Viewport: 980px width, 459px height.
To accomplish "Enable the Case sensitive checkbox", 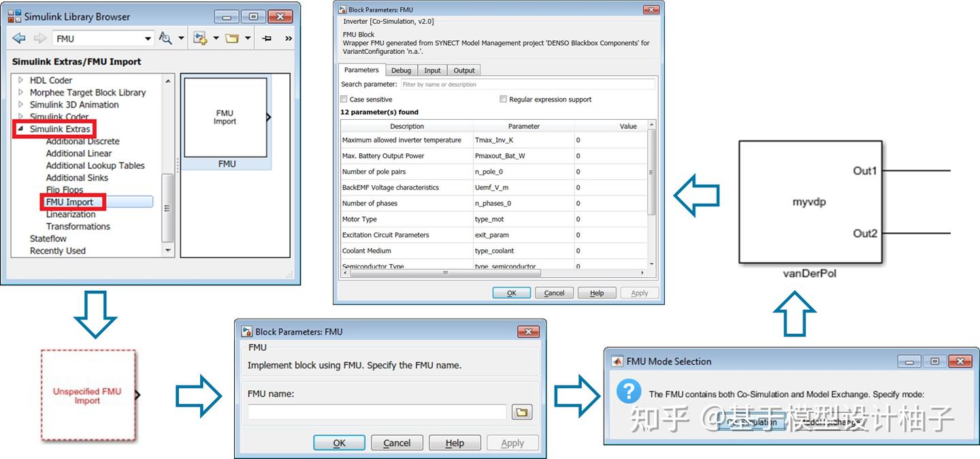I will (x=344, y=99).
